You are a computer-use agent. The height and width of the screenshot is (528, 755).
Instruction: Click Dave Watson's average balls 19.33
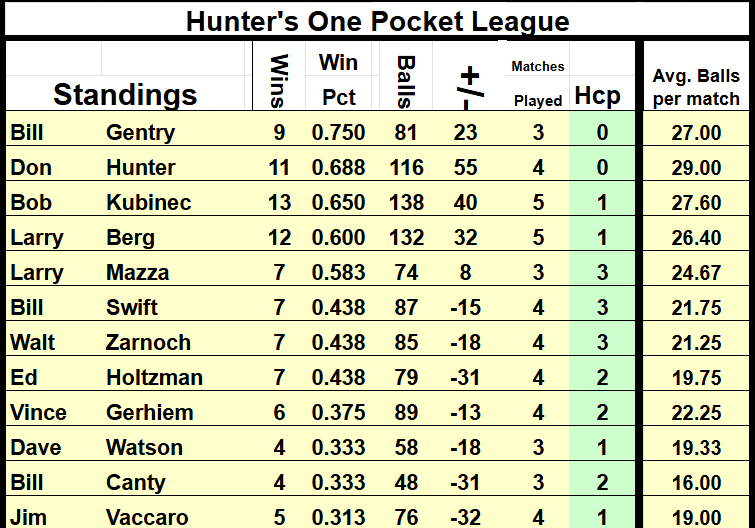696,447
